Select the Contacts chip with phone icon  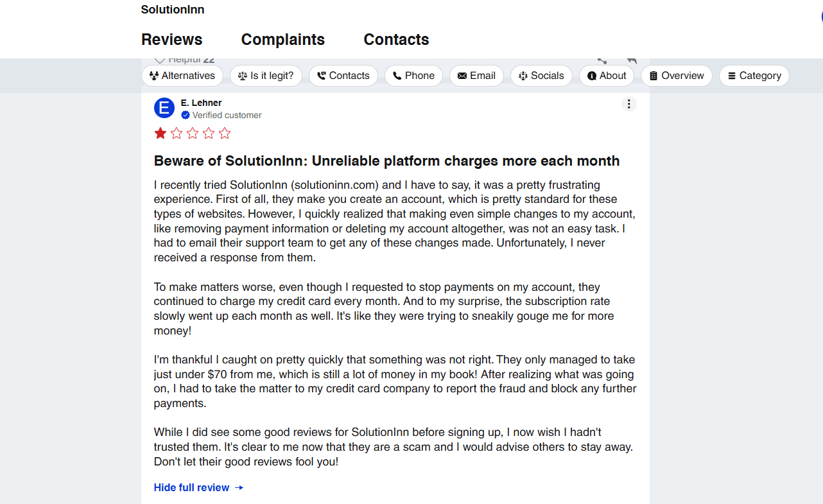[x=343, y=76]
